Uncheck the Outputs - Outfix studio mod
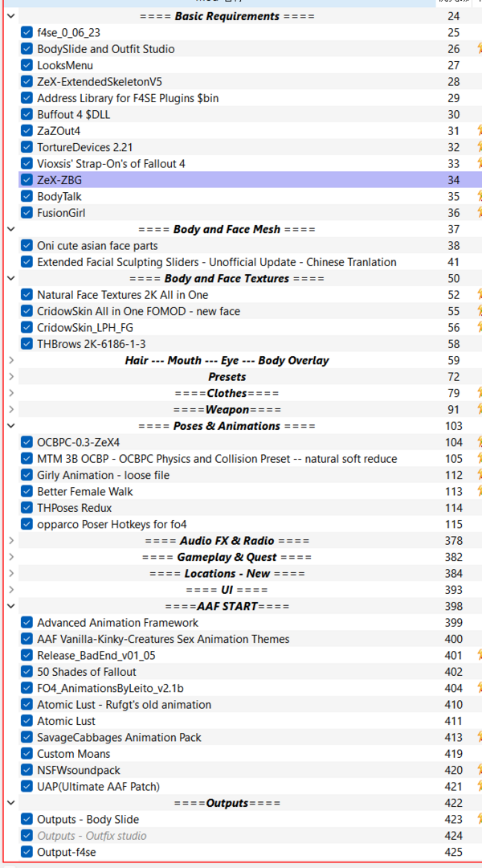Image resolution: width=482 pixels, height=868 pixels. pos(27,836)
